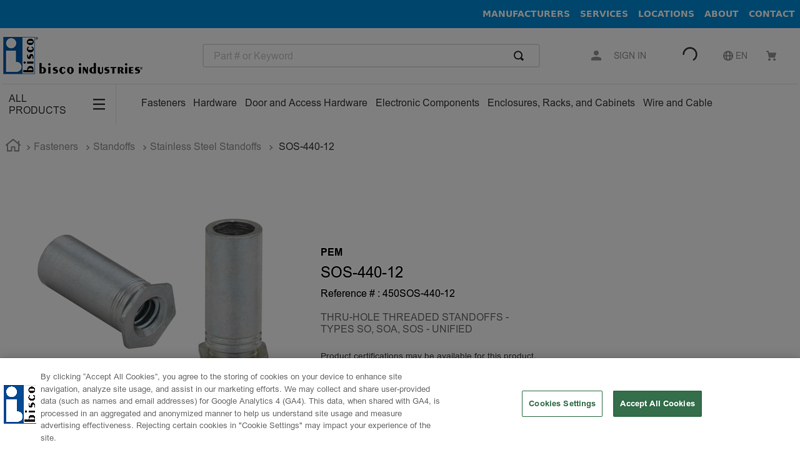Open the Door and Access Hardware menu
Image resolution: width=800 pixels, height=450 pixels.
click(x=306, y=103)
